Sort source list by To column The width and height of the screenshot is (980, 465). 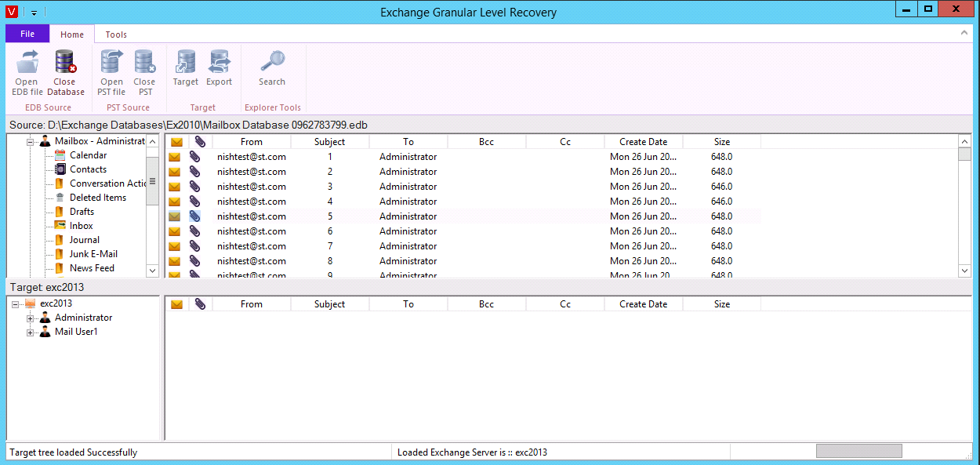[408, 142]
